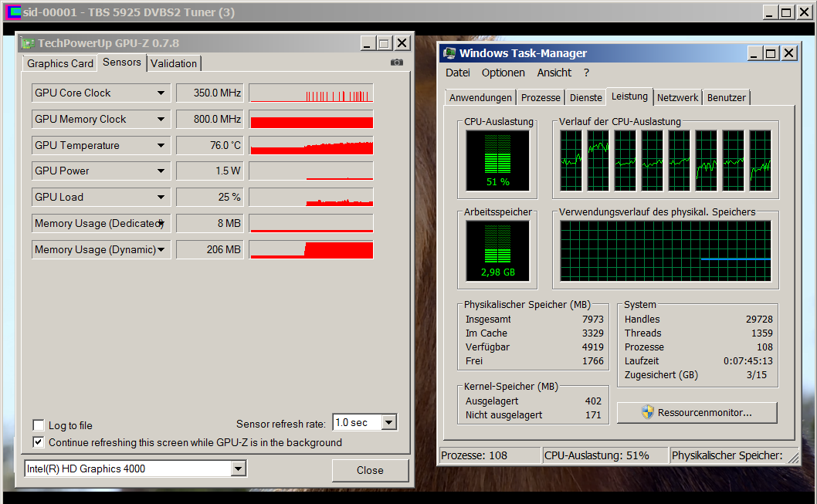Open Memory Usage (Dynamic) dropdown

161,249
